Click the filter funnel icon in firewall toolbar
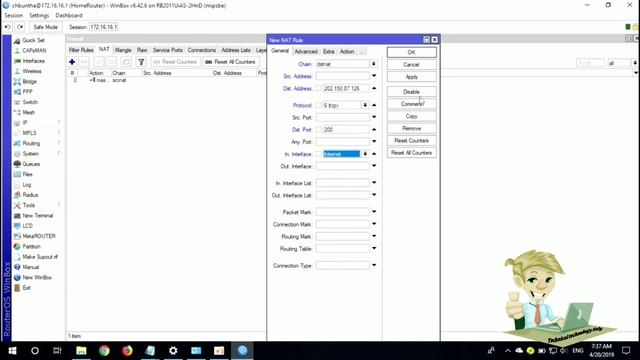 tap(141, 62)
